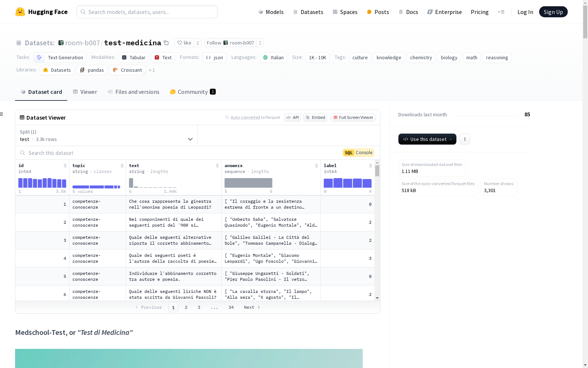Click the id column distribution histogram
This screenshot has height=368, width=588.
[x=42, y=183]
